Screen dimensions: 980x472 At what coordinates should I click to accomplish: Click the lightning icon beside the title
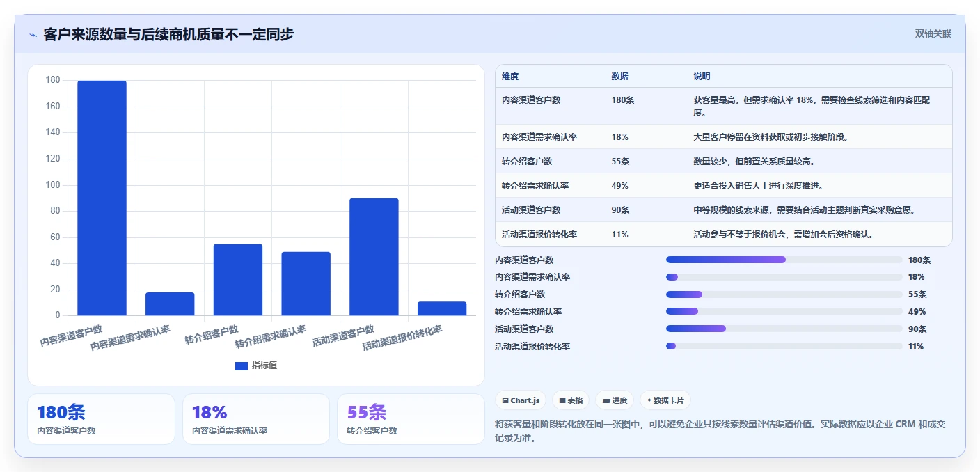33,35
